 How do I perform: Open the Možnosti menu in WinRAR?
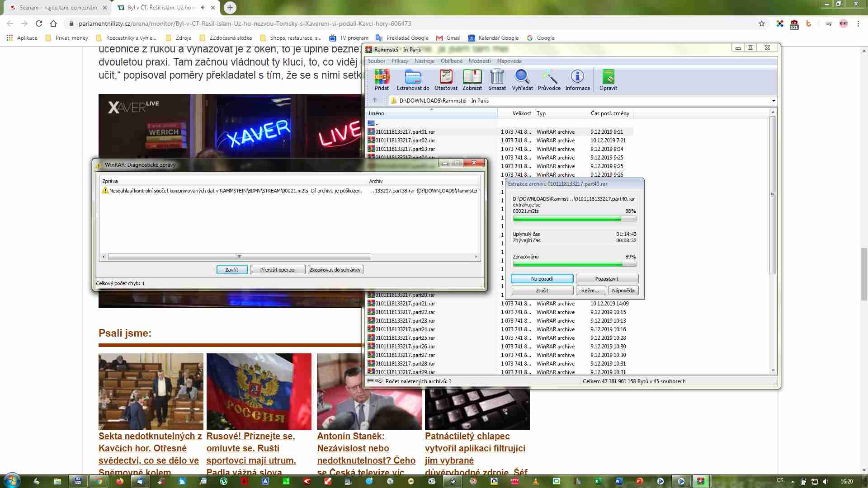pos(479,61)
